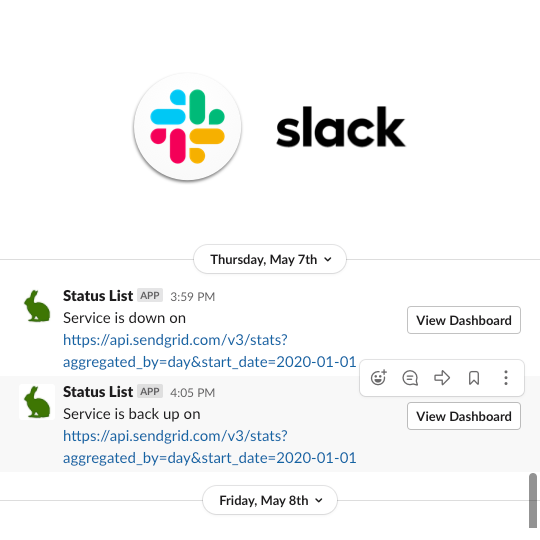Click the vertical scrollbar thumb

point(533,500)
